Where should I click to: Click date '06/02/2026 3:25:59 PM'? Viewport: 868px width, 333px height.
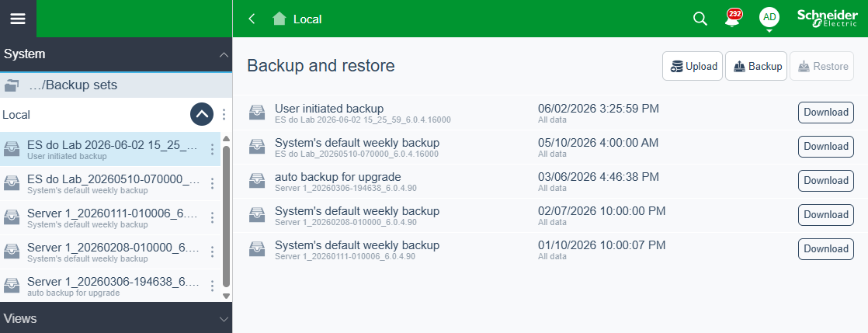(x=599, y=109)
